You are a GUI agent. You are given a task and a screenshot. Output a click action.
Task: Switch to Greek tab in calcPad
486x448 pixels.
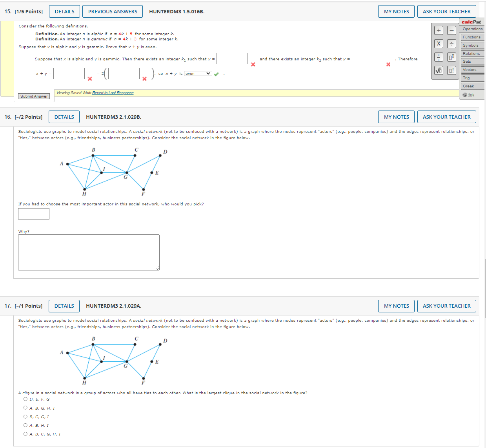point(472,86)
